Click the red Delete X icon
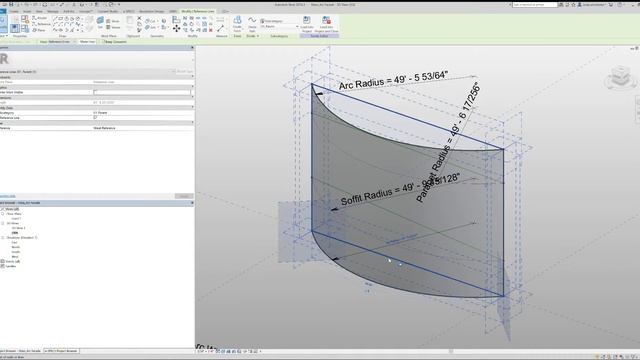Viewport: 640px width, 360px height. 211,30
